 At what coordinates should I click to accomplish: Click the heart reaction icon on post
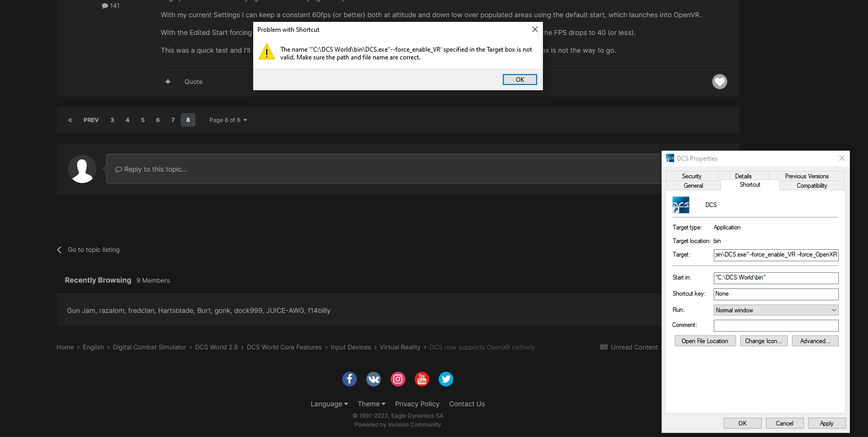pos(720,82)
